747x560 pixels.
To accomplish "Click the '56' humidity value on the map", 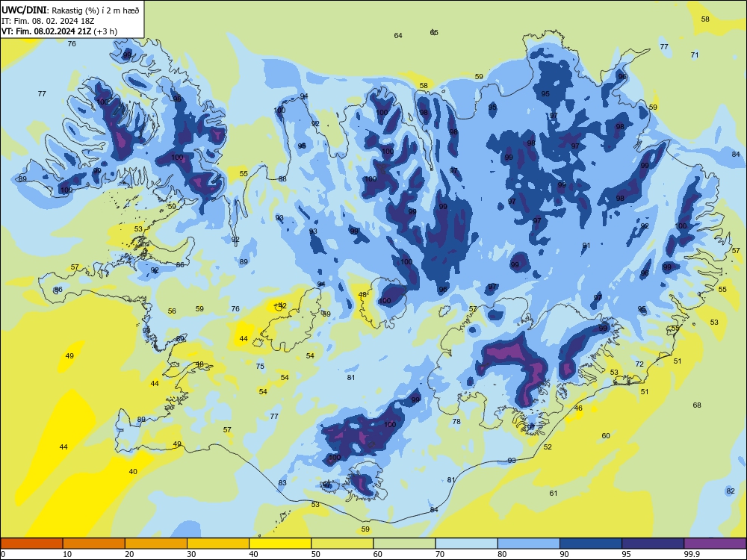I will tap(172, 311).
